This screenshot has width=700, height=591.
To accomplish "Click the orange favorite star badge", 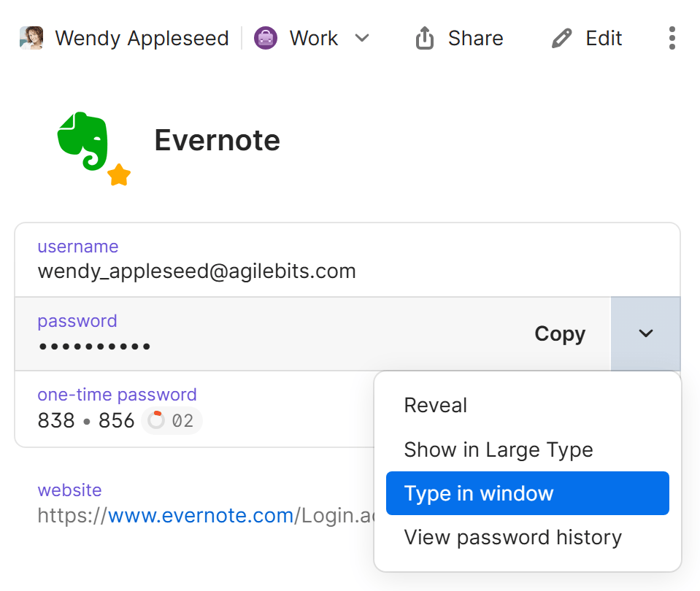I will coord(119,175).
